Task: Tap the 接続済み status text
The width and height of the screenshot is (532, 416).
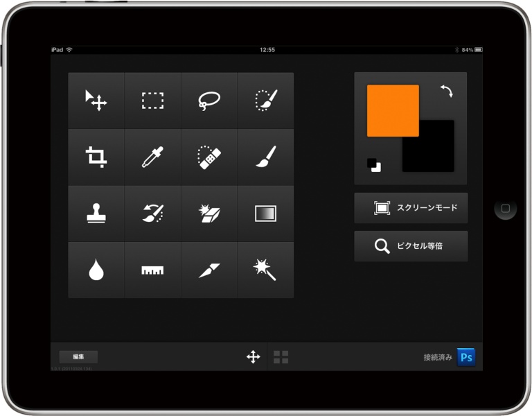Action: pos(438,357)
